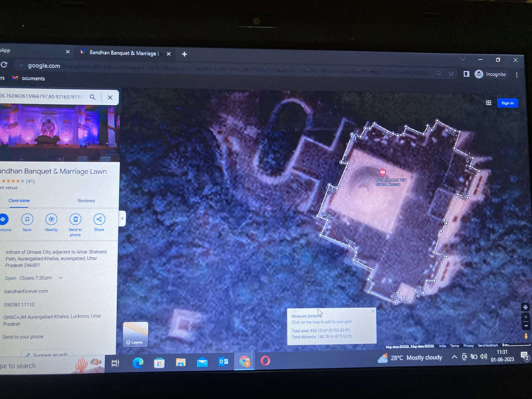
Task: Open the documents Gmail bookmark
Action: 29,78
